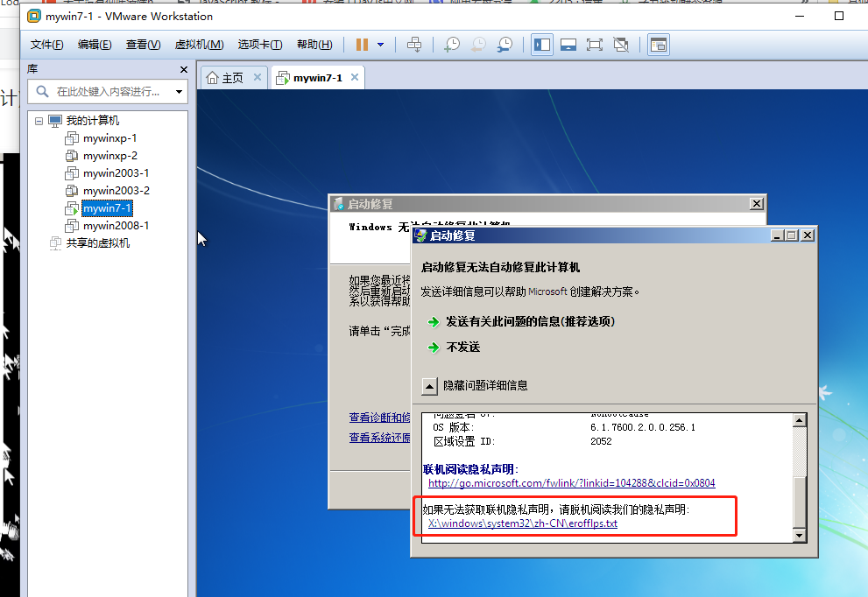The height and width of the screenshot is (597, 868).
Task: Click the 不发送 option
Action: tap(463, 347)
